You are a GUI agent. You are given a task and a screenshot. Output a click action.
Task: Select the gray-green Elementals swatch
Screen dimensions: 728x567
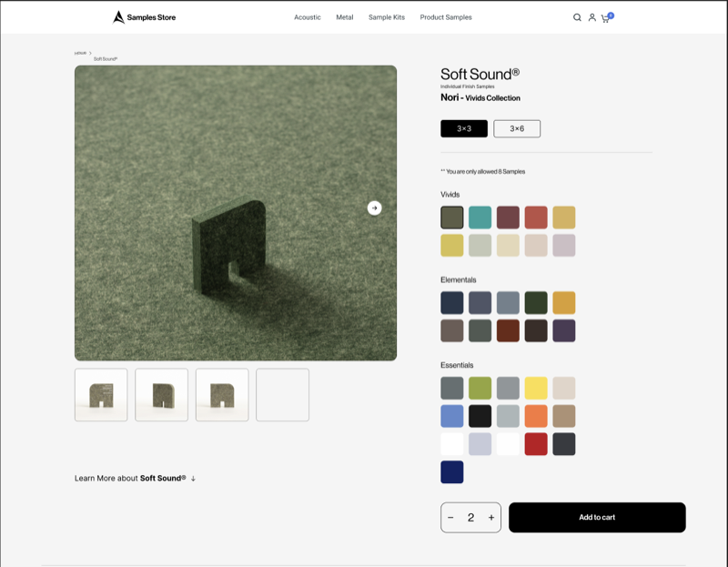(x=480, y=330)
